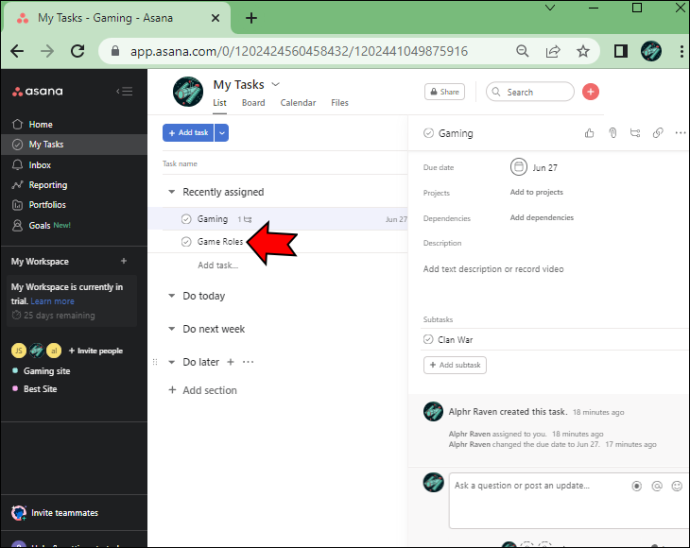Click the JS member avatar
Screen dimensions: 690x548
18,351
